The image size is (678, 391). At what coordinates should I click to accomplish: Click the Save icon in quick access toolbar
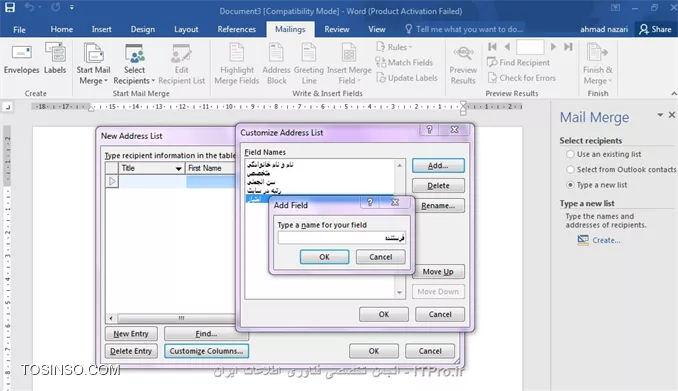10,7
